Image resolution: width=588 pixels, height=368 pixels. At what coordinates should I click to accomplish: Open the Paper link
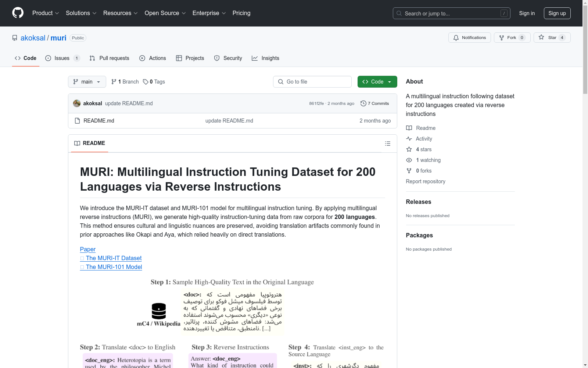pos(88,249)
